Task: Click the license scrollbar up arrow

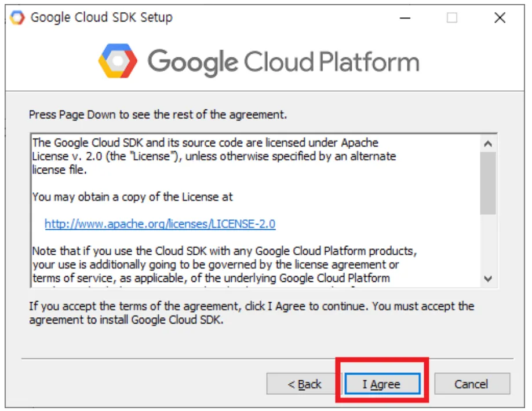Action: pyautogui.click(x=488, y=144)
